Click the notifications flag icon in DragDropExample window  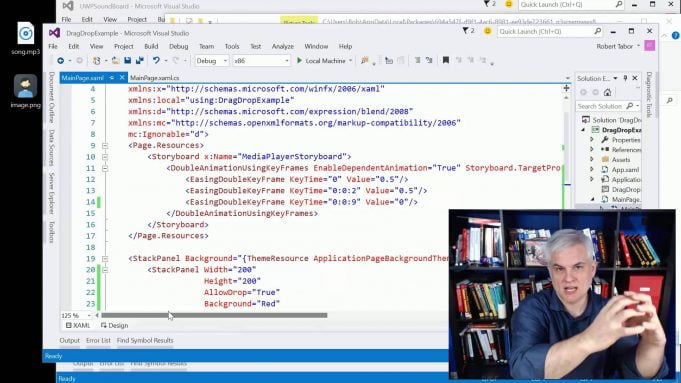click(x=466, y=31)
